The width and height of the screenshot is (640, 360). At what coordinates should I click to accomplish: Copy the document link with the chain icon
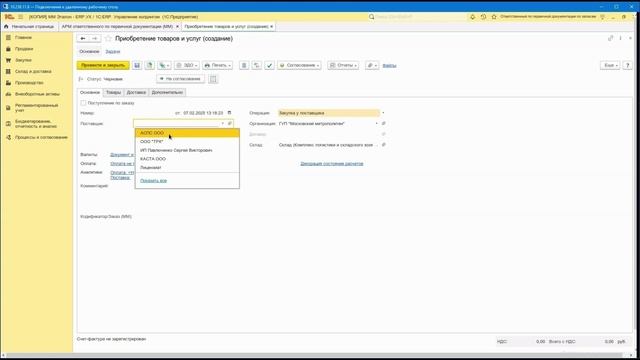pyautogui.click(x=611, y=38)
